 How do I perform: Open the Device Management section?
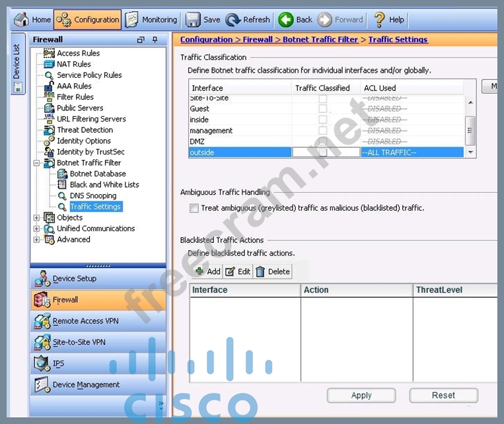[86, 384]
